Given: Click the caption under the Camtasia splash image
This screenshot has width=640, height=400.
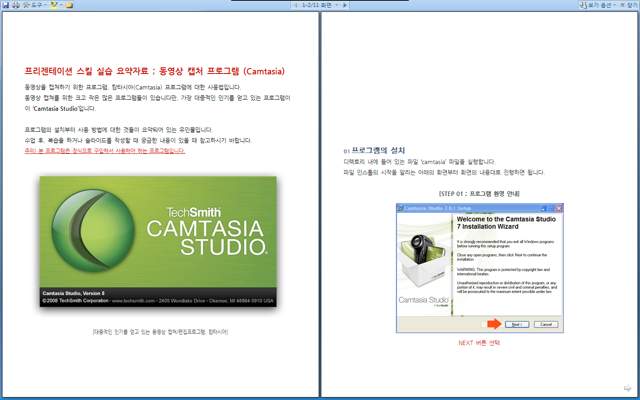Looking at the screenshot, I should click(x=160, y=332).
